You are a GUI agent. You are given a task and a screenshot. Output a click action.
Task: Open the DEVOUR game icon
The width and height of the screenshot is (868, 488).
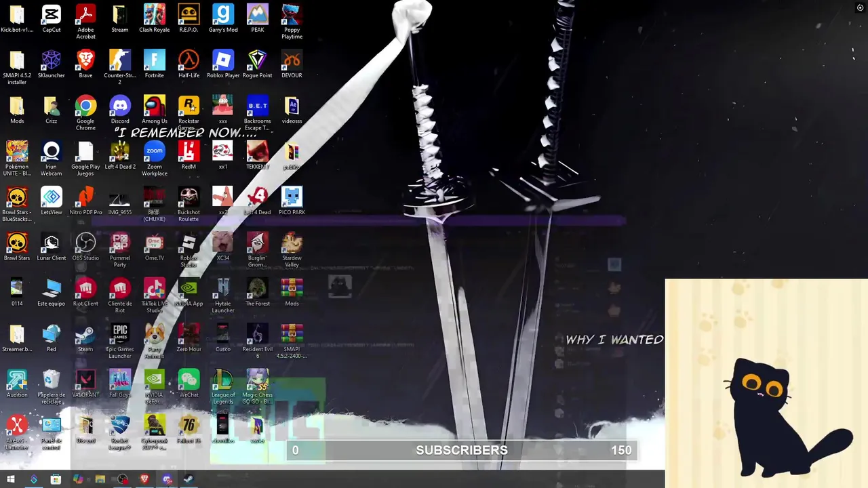(292, 64)
